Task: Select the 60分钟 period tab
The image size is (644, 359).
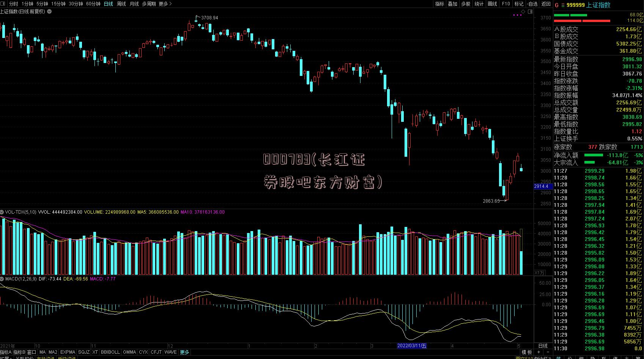Action: pos(93,4)
